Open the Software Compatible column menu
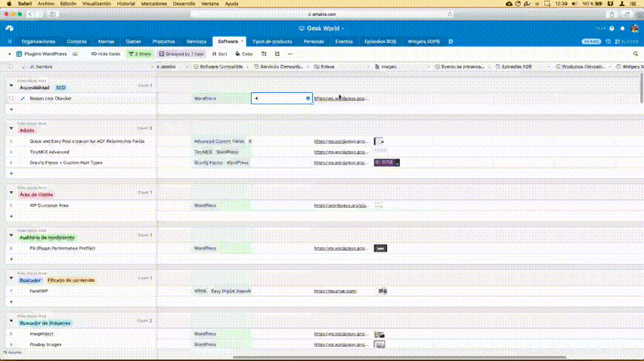This screenshot has width=644, height=361. 247,66
